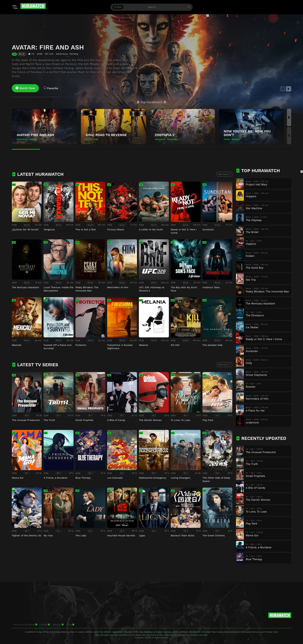Screen dimensions: 303x644
Task: Click the footer HURAWATCH logo
Action: [x=280, y=615]
